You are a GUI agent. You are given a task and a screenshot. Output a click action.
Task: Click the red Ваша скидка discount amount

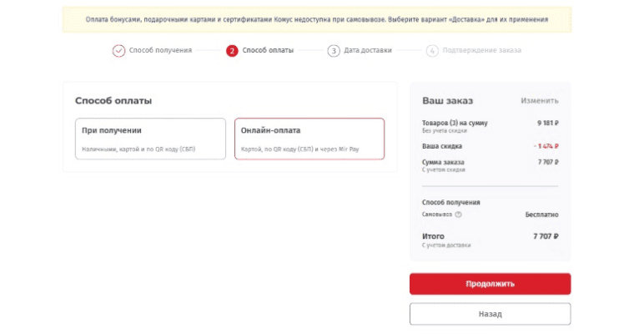tap(546, 145)
